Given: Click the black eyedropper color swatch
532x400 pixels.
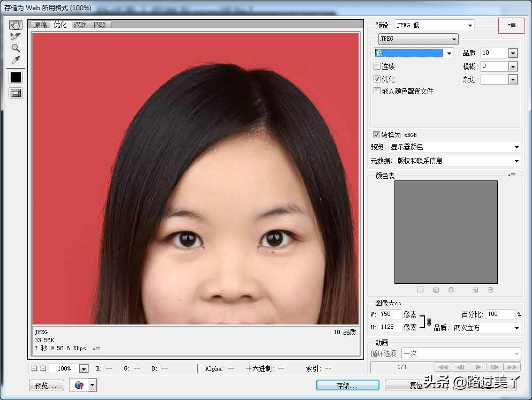Looking at the screenshot, I should (16, 77).
